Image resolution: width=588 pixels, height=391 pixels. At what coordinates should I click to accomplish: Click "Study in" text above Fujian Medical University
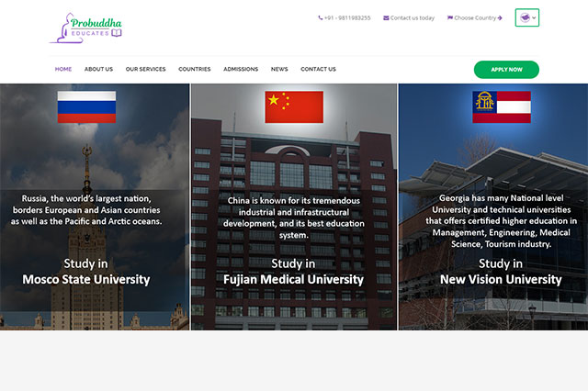293,263
